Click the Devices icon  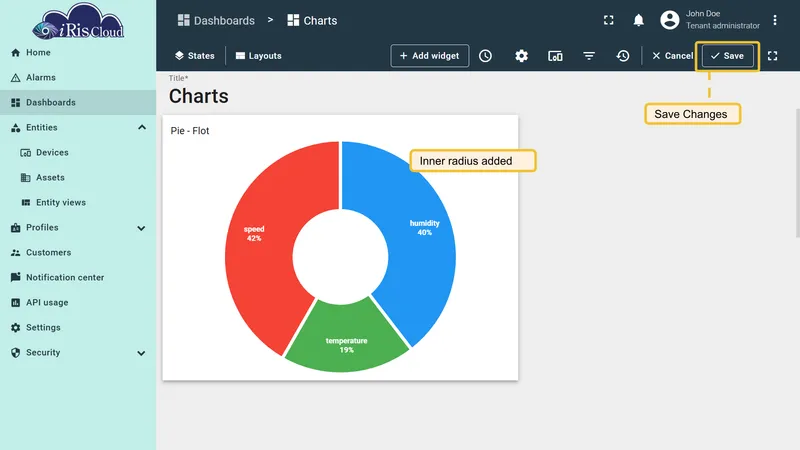click(26, 153)
